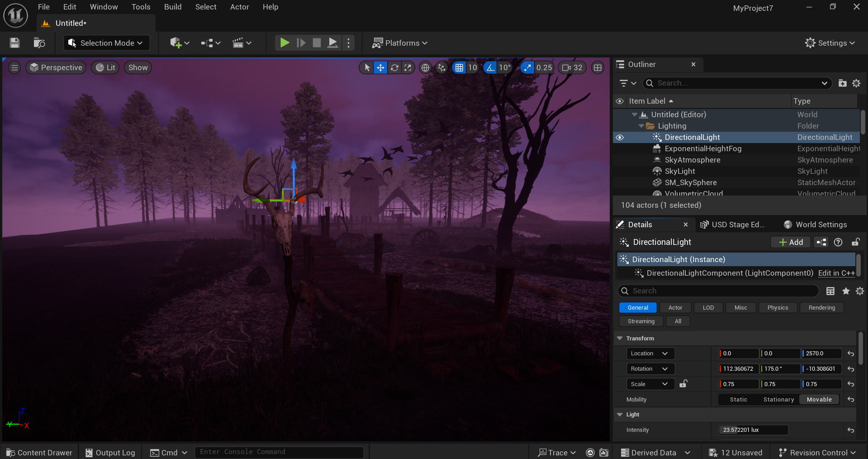This screenshot has width=868, height=459.
Task: Start Play in Editor
Action: coord(285,43)
